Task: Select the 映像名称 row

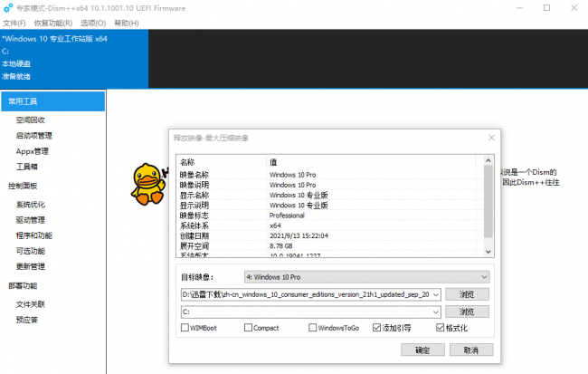Action: pyautogui.click(x=329, y=175)
